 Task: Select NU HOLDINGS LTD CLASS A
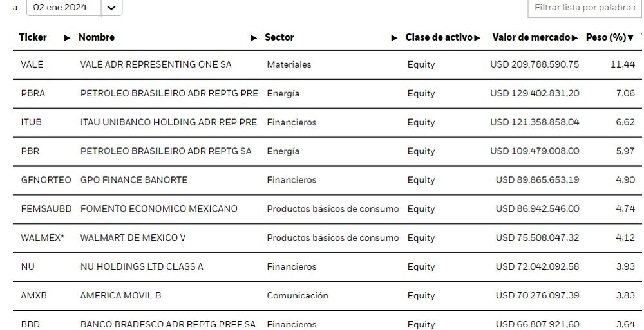coord(141,267)
